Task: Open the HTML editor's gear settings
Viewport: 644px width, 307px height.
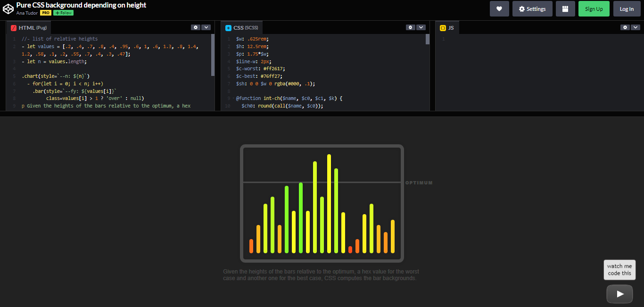Action: click(196, 27)
